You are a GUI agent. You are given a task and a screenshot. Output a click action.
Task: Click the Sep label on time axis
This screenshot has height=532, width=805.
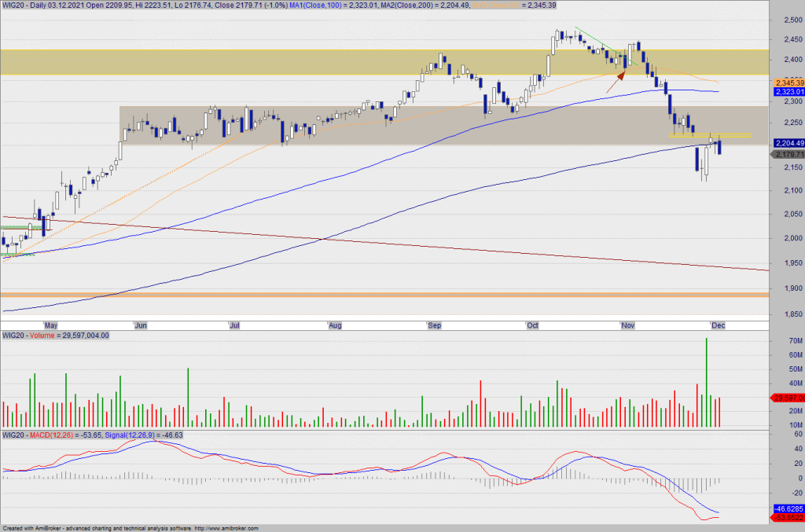434,325
